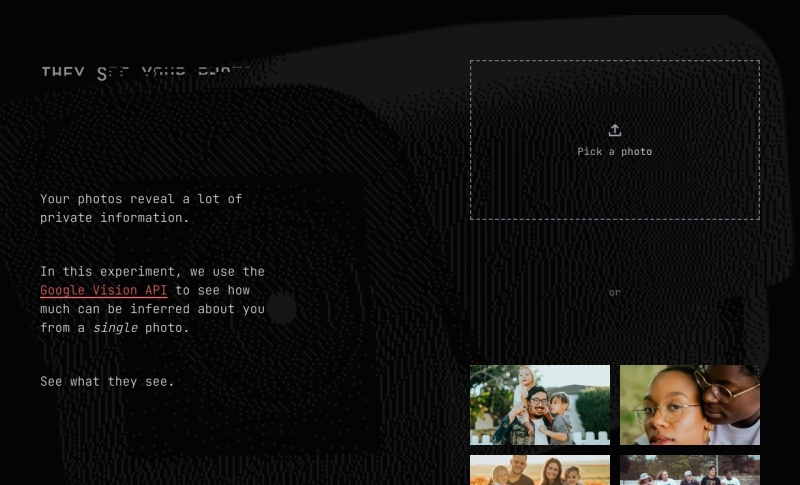Click the 'Your photos reveal a lot' paragraph
The image size is (800, 485).
[141, 208]
